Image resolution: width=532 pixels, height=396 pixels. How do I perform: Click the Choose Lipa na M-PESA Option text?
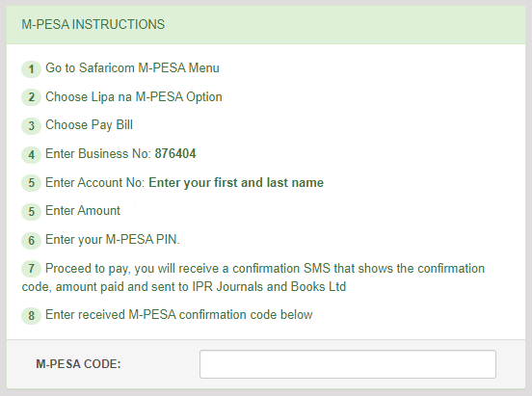pyautogui.click(x=134, y=97)
